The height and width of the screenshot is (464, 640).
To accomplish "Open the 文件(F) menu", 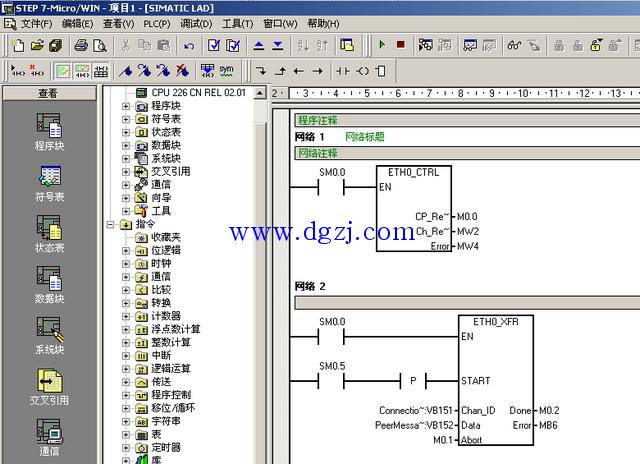I will point(36,24).
